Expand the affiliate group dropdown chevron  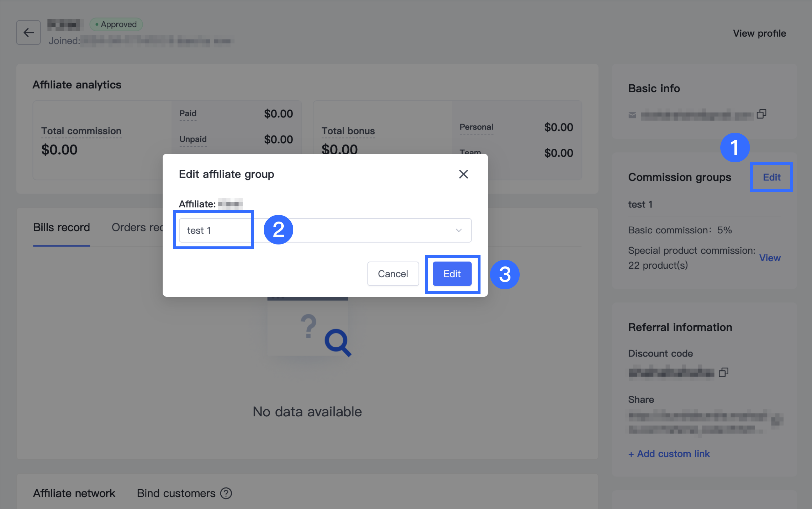[x=458, y=230]
